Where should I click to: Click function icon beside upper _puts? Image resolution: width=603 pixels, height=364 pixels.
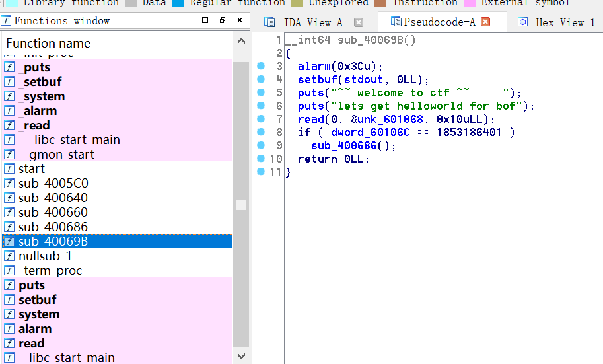click(x=9, y=67)
